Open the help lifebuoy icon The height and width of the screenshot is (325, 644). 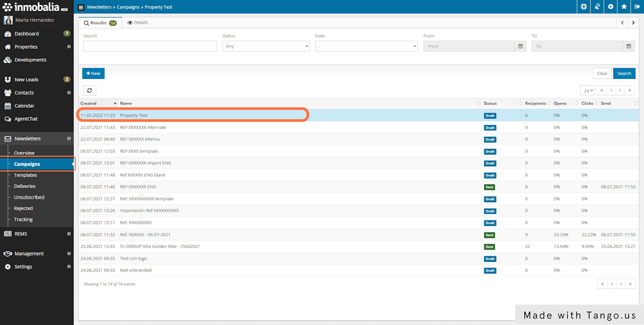tap(584, 7)
